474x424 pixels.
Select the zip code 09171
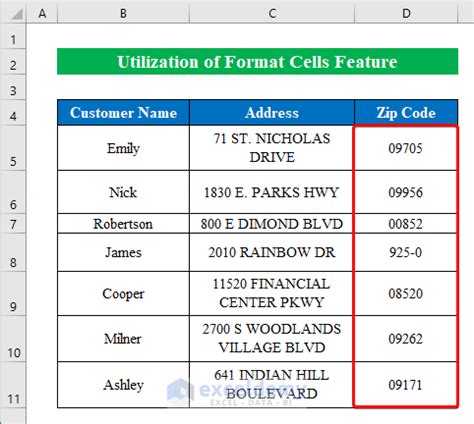click(406, 385)
